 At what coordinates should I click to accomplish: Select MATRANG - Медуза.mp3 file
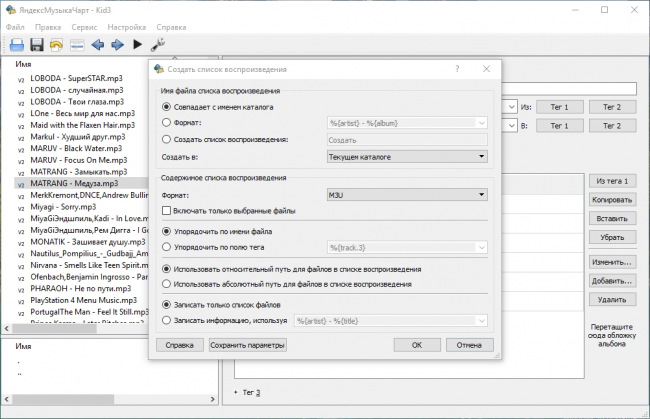(x=74, y=183)
